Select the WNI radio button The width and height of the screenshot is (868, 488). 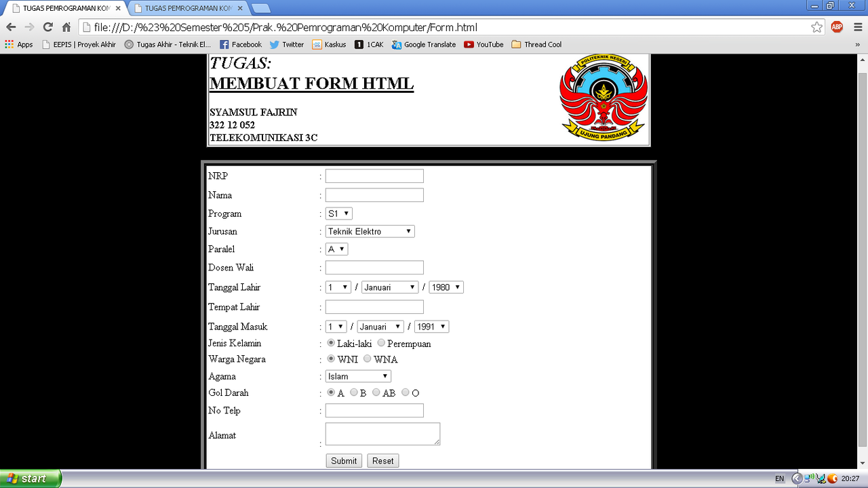[331, 359]
